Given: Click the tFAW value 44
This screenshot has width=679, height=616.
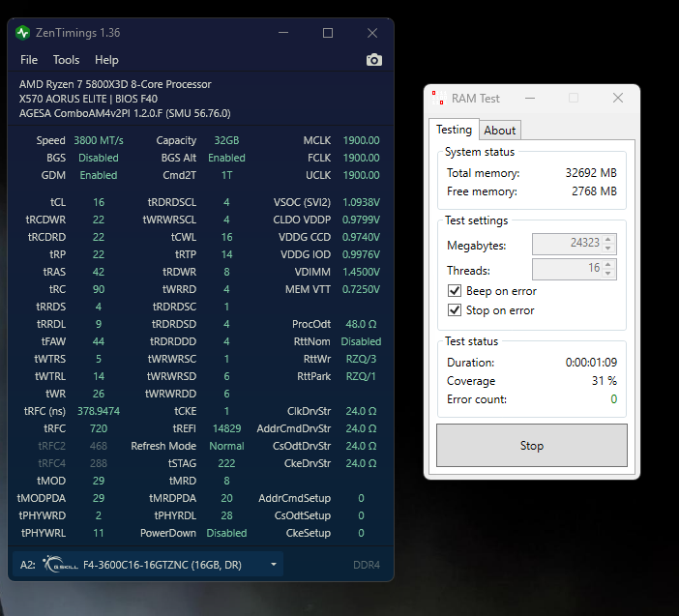Looking at the screenshot, I should [x=99, y=341].
